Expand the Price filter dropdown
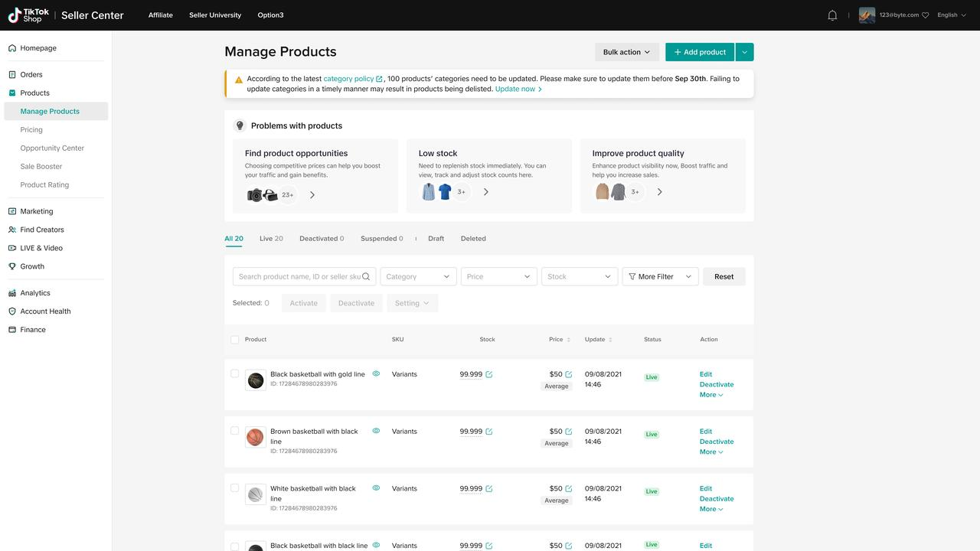Screen dimensions: 980x551 pyautogui.click(x=498, y=276)
